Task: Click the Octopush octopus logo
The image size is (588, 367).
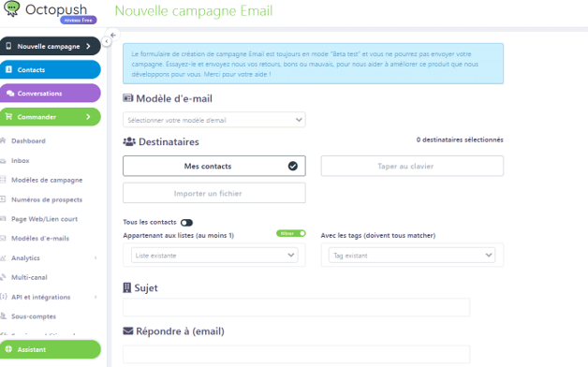Action: pyautogui.click(x=11, y=8)
